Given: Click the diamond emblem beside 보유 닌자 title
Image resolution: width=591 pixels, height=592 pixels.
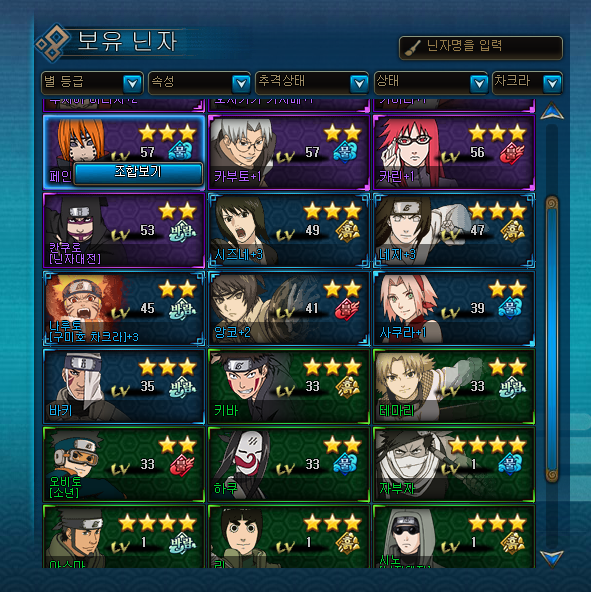Looking at the screenshot, I should (x=52, y=43).
